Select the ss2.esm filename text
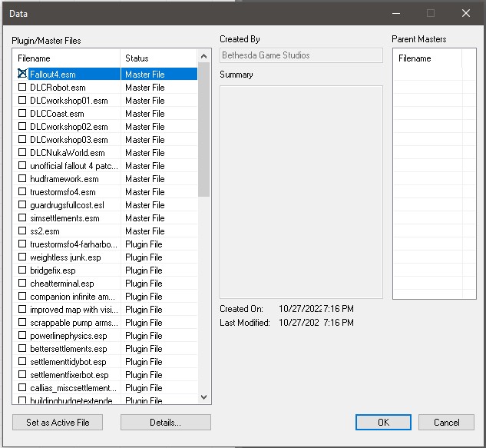486x448 pixels. click(x=45, y=231)
